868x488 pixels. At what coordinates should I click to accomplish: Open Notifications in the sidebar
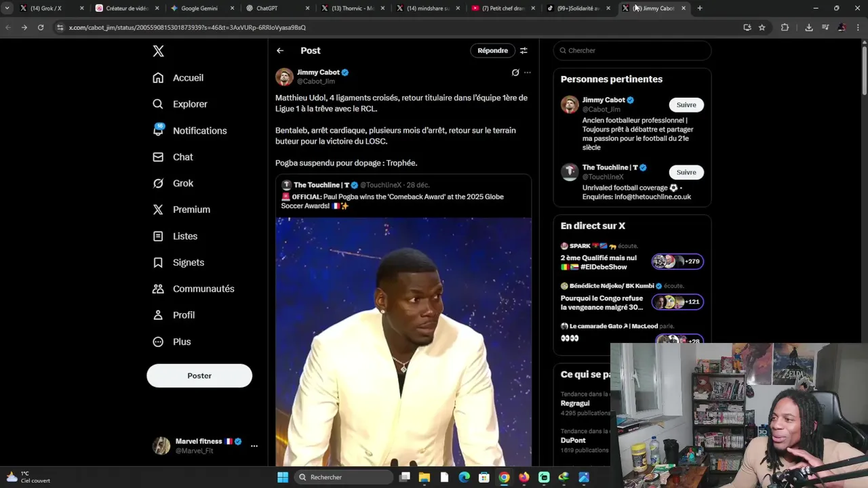coord(190,131)
